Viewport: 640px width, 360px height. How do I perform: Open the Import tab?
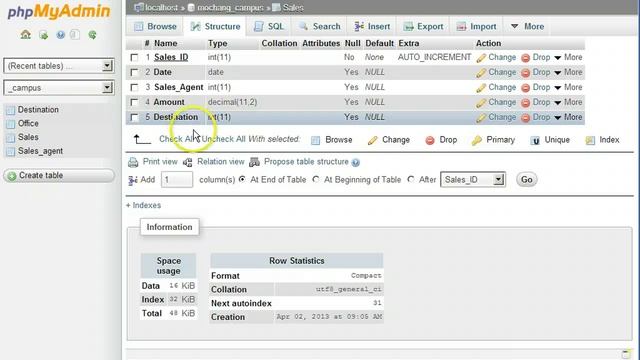[476, 27]
